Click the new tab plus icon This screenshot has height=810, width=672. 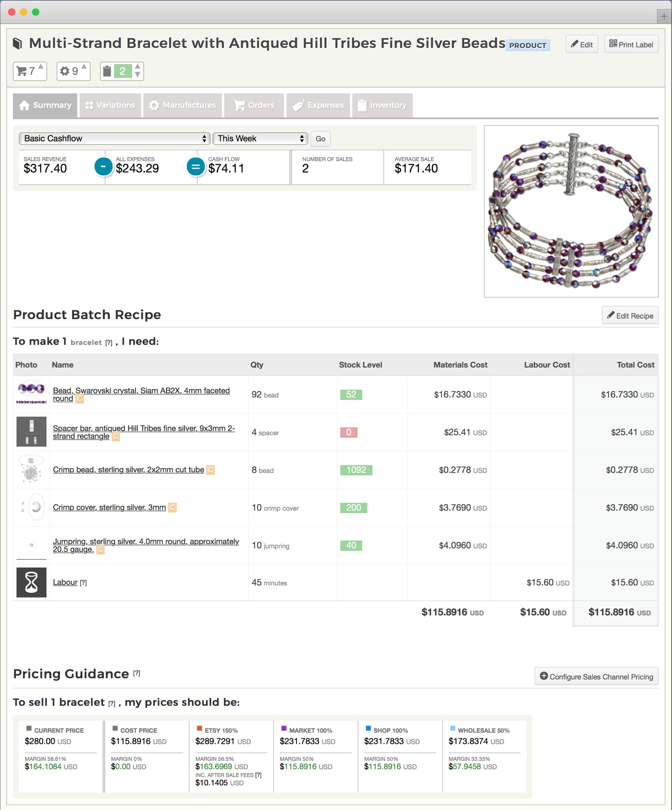(664, 16)
